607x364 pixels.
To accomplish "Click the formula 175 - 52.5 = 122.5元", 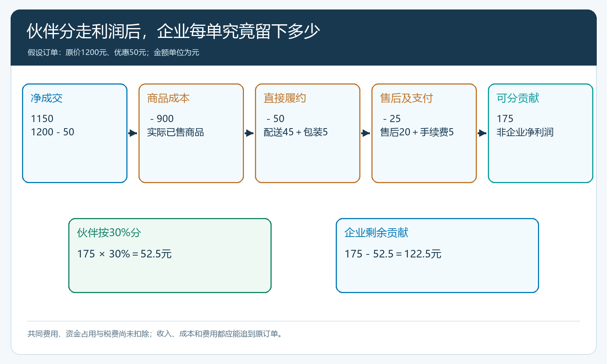I will click(x=393, y=254).
